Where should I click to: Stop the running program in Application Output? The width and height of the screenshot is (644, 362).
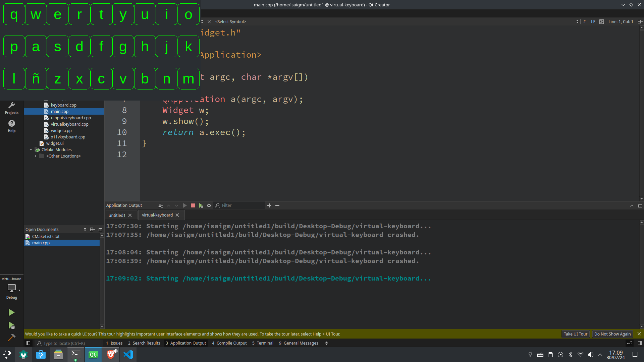pos(193,205)
